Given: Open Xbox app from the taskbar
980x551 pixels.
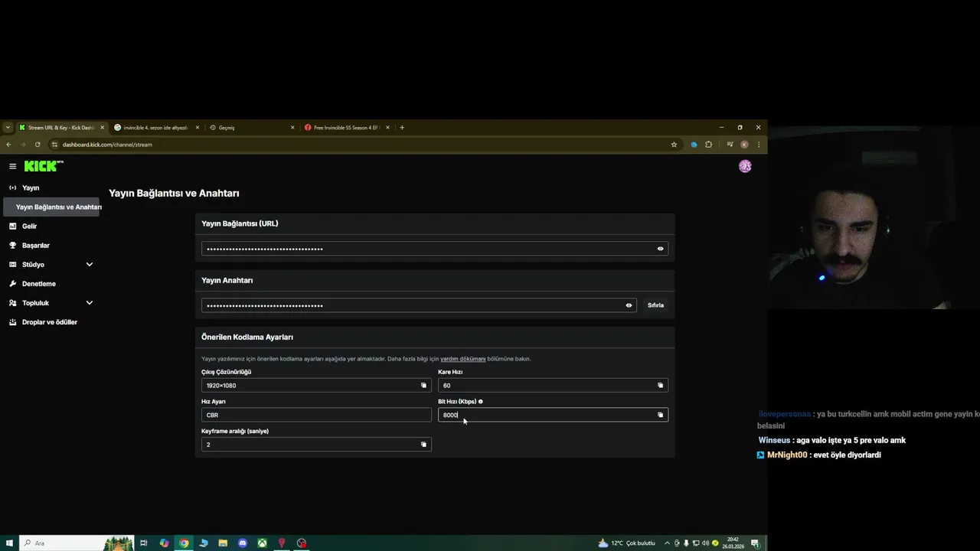Looking at the screenshot, I should click(262, 543).
